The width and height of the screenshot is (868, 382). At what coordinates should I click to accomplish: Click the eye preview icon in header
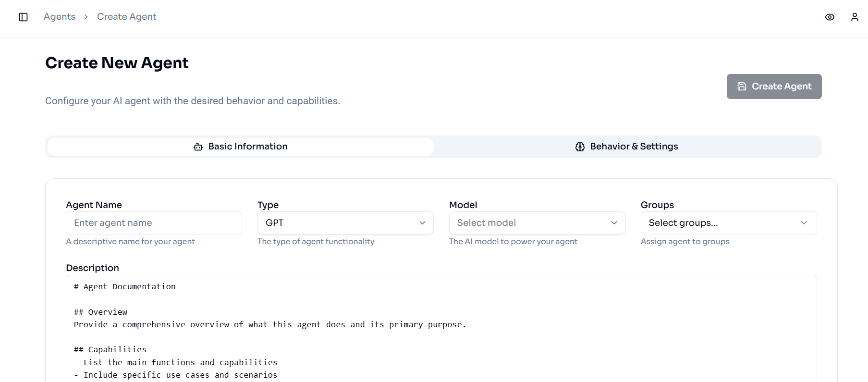(x=830, y=17)
